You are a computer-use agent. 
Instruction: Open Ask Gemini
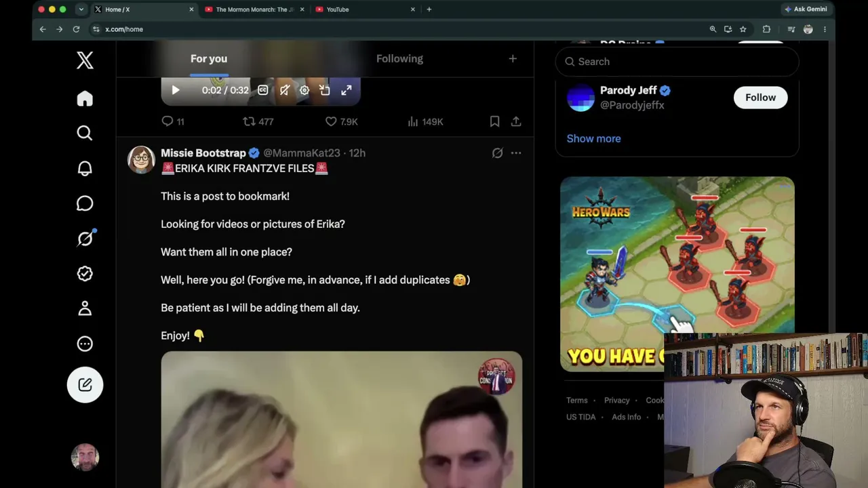point(806,9)
